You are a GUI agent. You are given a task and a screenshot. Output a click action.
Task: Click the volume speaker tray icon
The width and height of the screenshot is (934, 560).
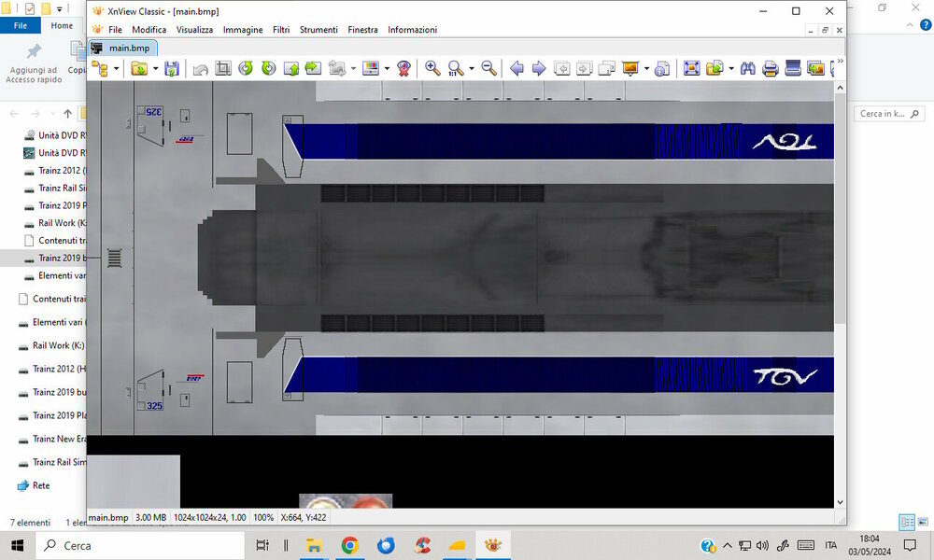tap(762, 545)
